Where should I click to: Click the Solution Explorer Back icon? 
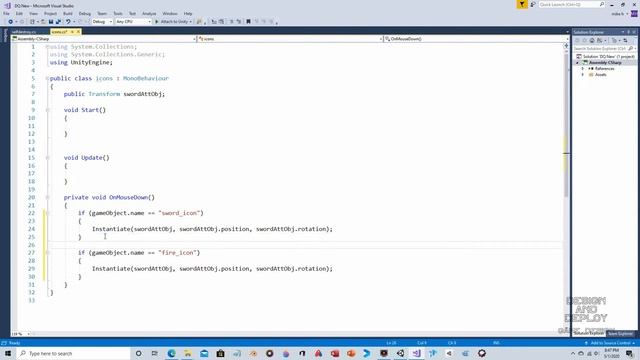pyautogui.click(x=577, y=40)
